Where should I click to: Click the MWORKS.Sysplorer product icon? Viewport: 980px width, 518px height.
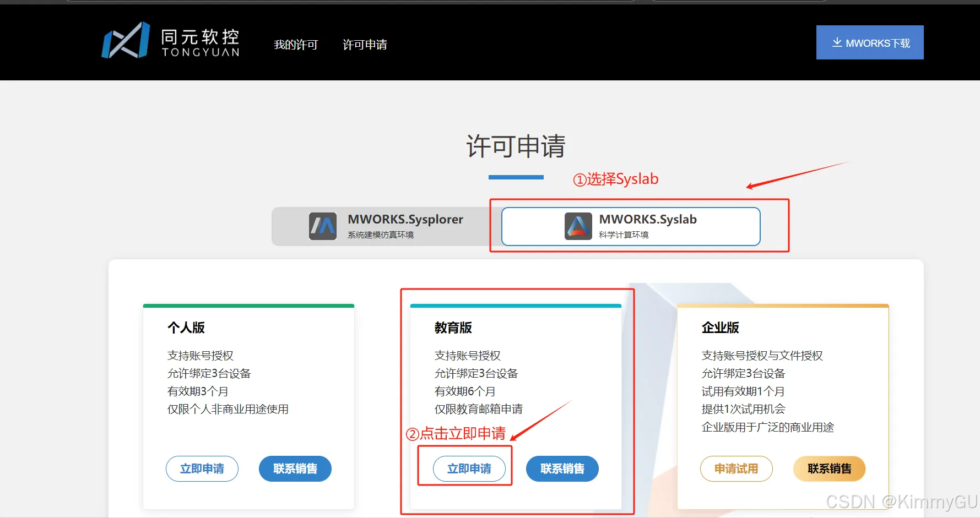click(323, 226)
